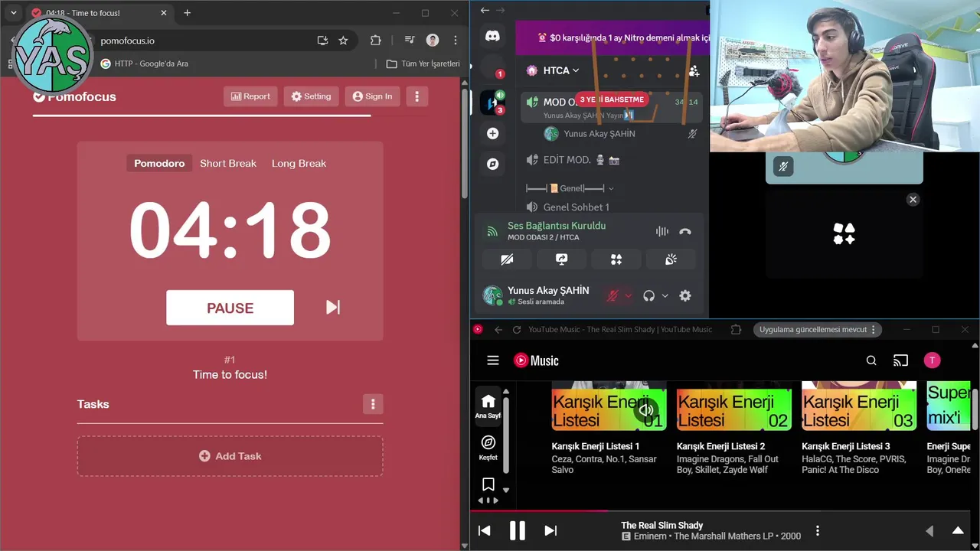Open Discord user settings gear

[x=685, y=296]
